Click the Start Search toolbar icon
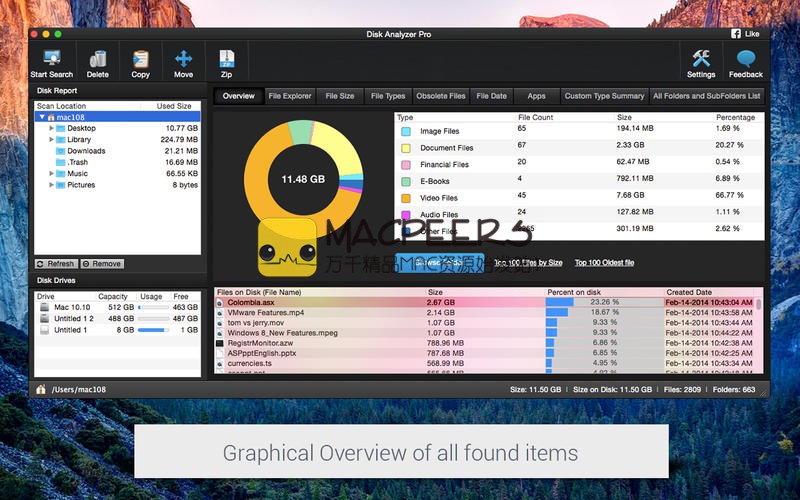Screen dimensions: 800x500 pos(52,59)
